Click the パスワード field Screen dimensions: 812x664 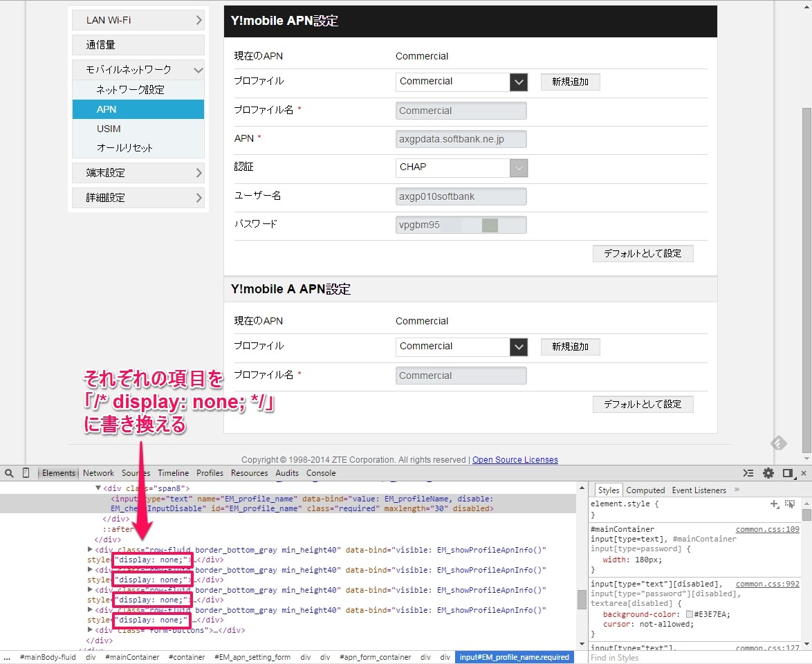point(461,225)
